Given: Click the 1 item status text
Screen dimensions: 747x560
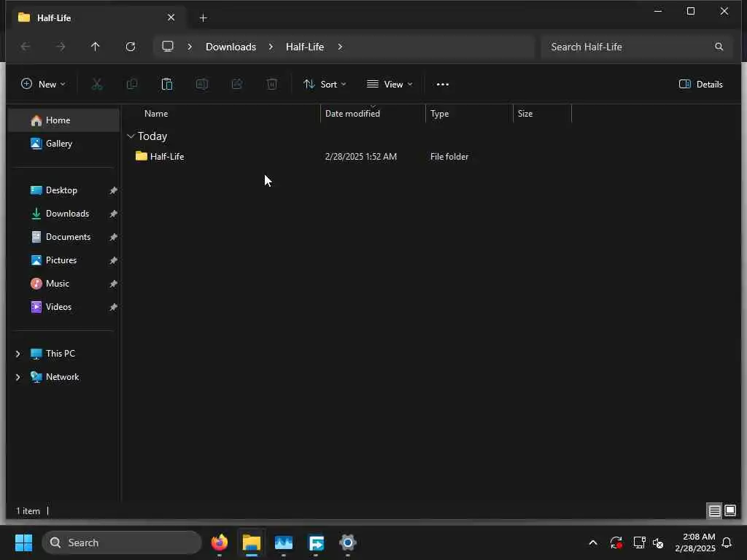Looking at the screenshot, I should tap(28, 511).
